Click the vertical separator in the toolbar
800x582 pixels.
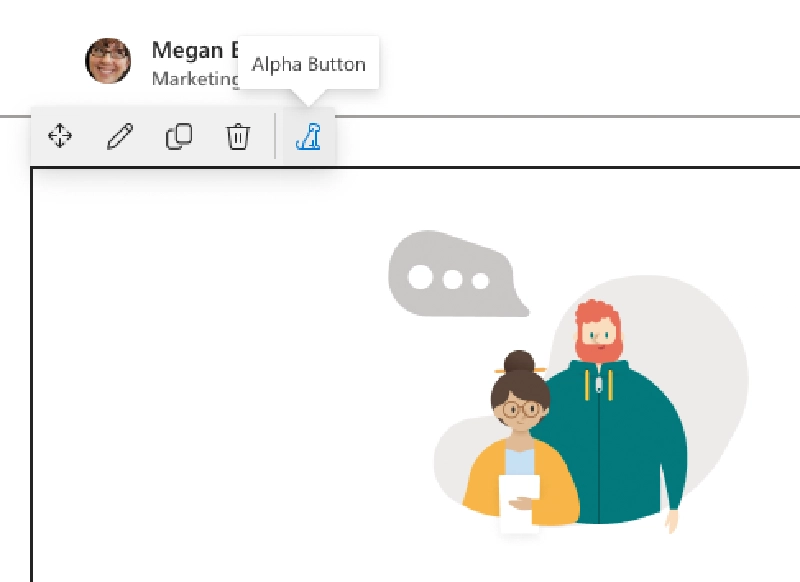[275, 136]
